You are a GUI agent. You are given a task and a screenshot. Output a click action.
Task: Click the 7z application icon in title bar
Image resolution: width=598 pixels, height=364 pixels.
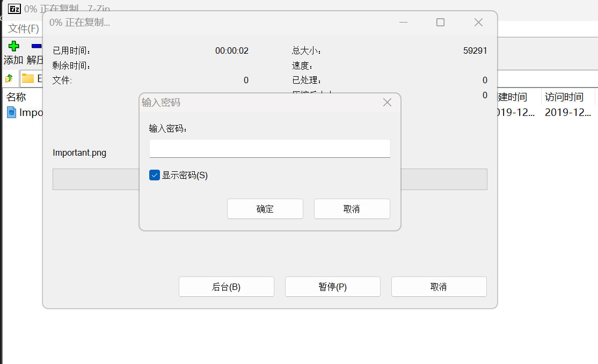tap(14, 9)
